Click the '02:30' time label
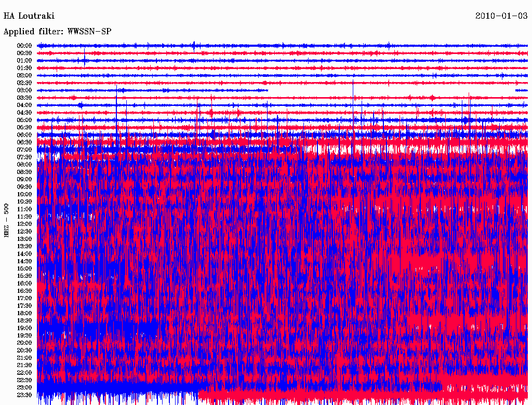Screen dimensions: 532x405 click(x=24, y=83)
